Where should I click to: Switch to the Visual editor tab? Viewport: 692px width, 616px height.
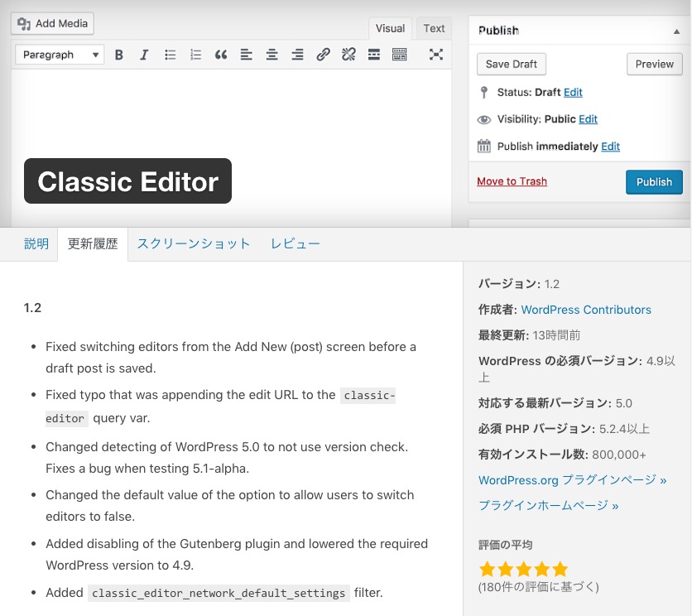(x=390, y=29)
